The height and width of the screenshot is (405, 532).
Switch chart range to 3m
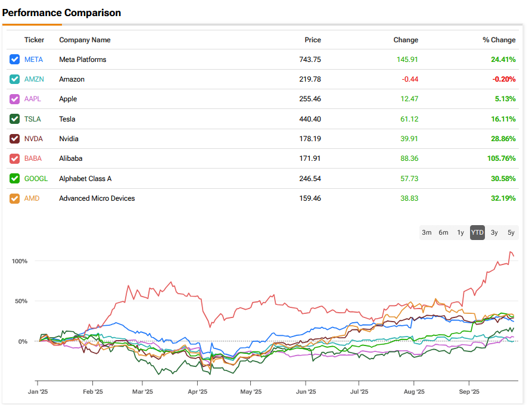click(x=427, y=232)
